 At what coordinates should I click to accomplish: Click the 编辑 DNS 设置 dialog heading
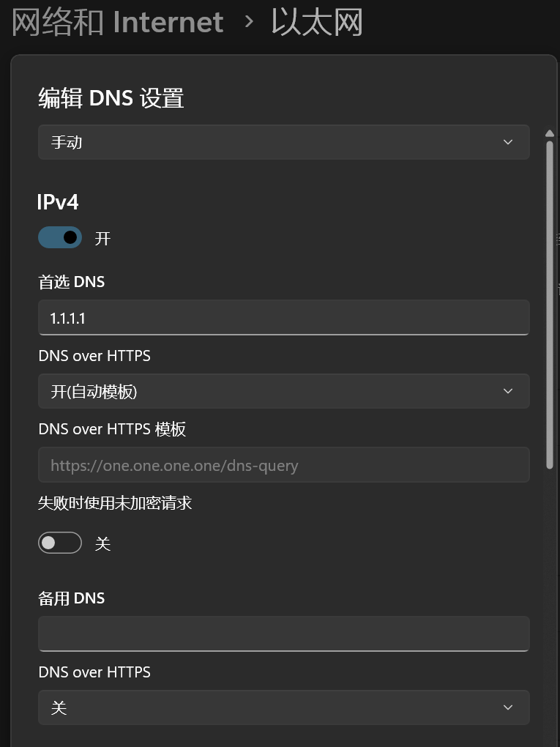[x=111, y=98]
